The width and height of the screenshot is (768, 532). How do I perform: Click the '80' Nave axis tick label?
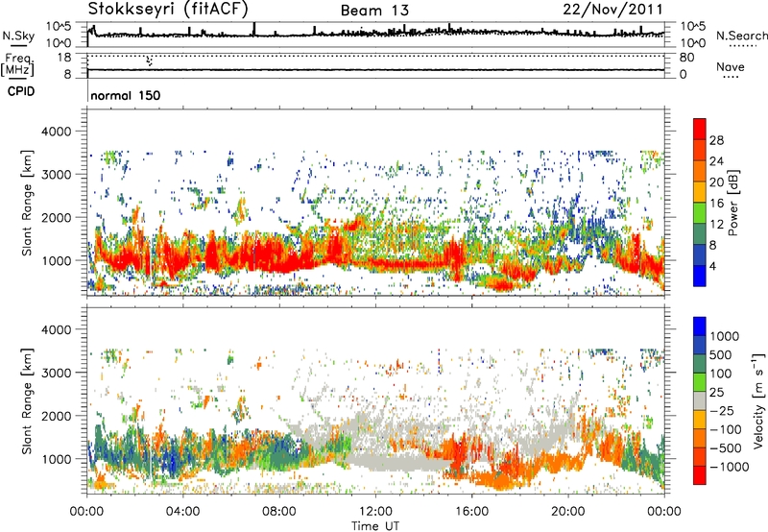tap(686, 58)
